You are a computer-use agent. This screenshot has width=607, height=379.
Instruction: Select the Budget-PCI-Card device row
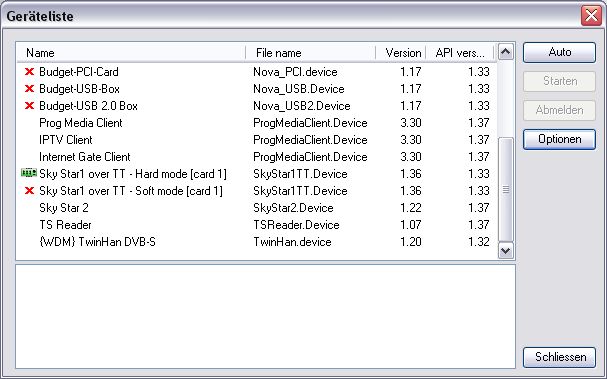pyautogui.click(x=257, y=72)
